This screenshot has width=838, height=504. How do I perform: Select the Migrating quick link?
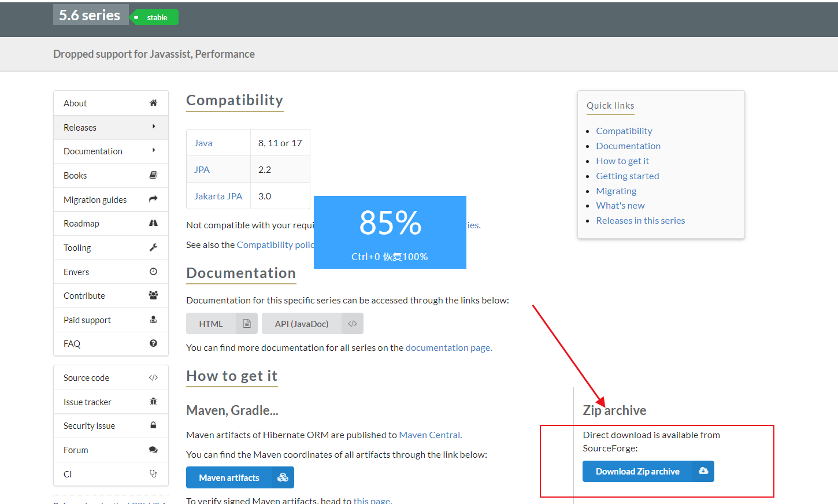(x=616, y=191)
